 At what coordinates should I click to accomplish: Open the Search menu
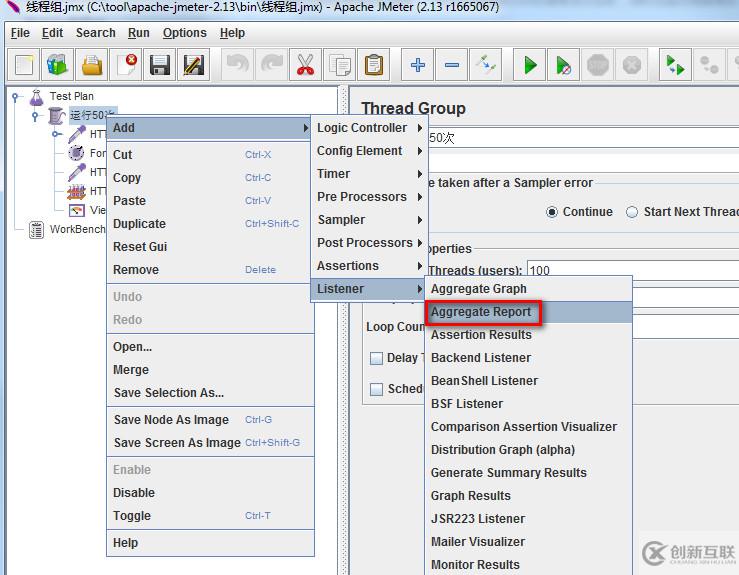point(96,33)
